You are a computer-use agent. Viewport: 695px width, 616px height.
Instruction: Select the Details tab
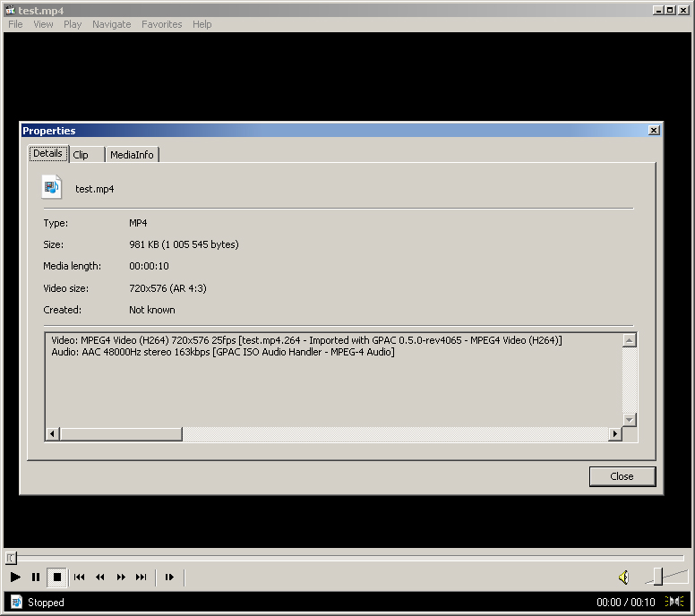pos(48,153)
